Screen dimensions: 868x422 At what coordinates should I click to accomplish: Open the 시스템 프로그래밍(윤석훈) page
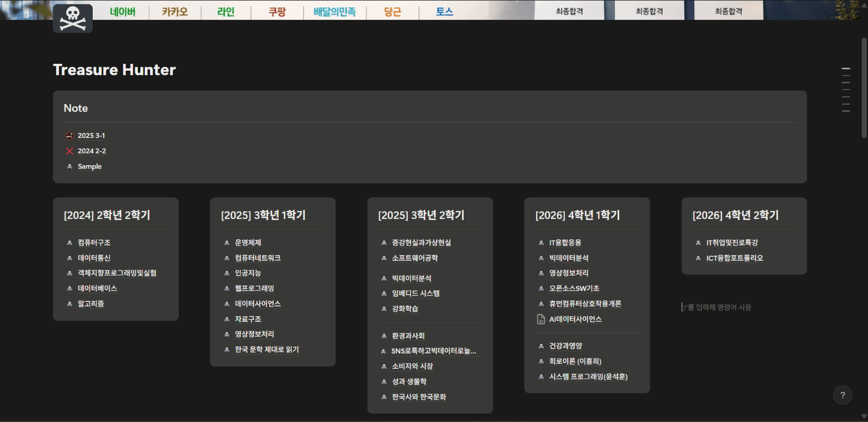pyautogui.click(x=589, y=377)
